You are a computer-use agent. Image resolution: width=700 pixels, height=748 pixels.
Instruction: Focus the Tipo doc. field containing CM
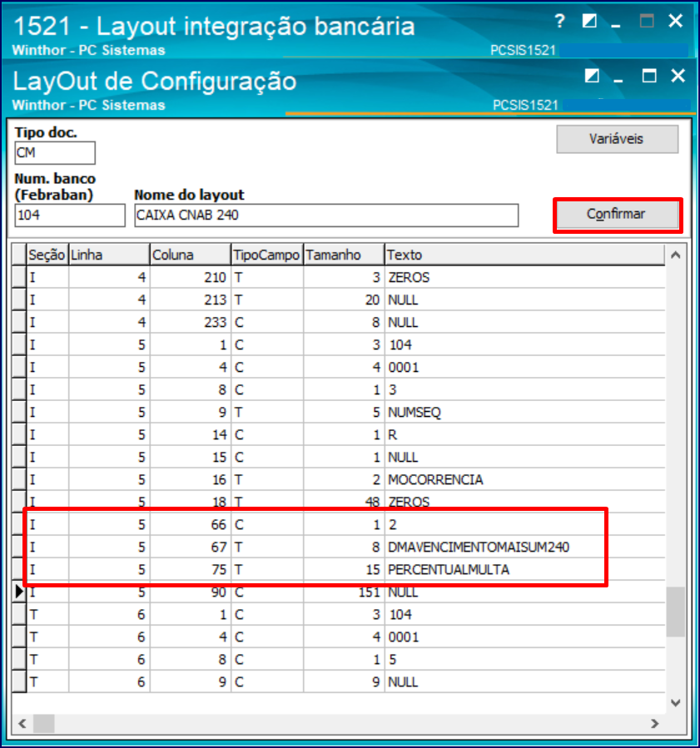(x=55, y=152)
